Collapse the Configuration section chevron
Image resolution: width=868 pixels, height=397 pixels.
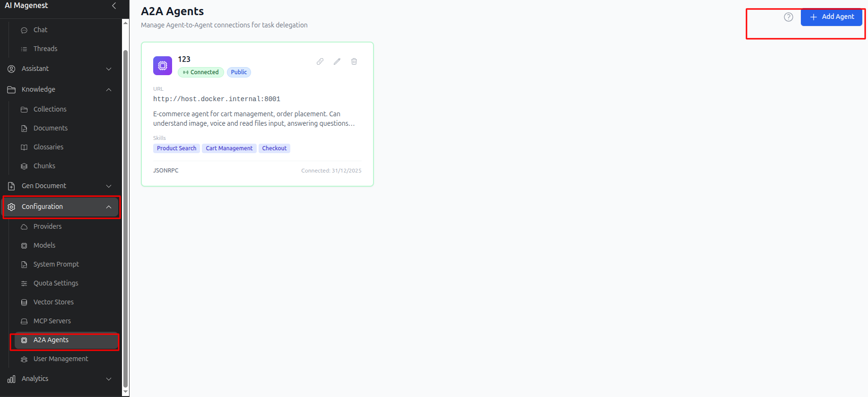(109, 207)
